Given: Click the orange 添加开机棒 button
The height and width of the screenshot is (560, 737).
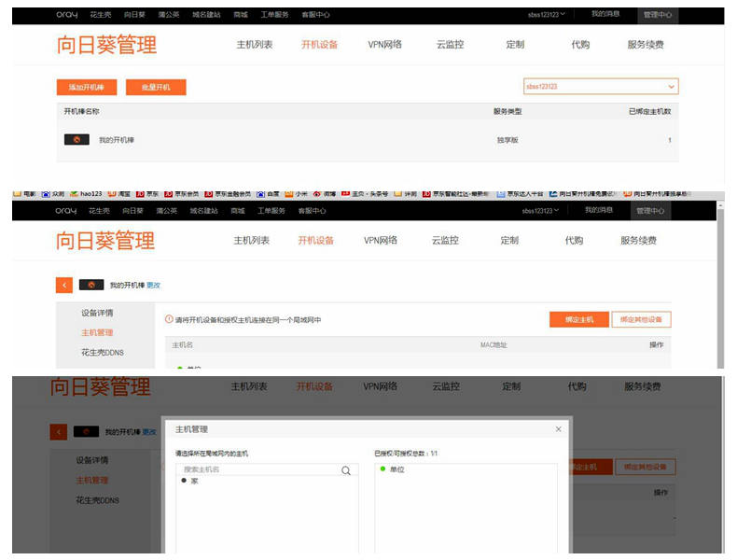Looking at the screenshot, I should (86, 87).
